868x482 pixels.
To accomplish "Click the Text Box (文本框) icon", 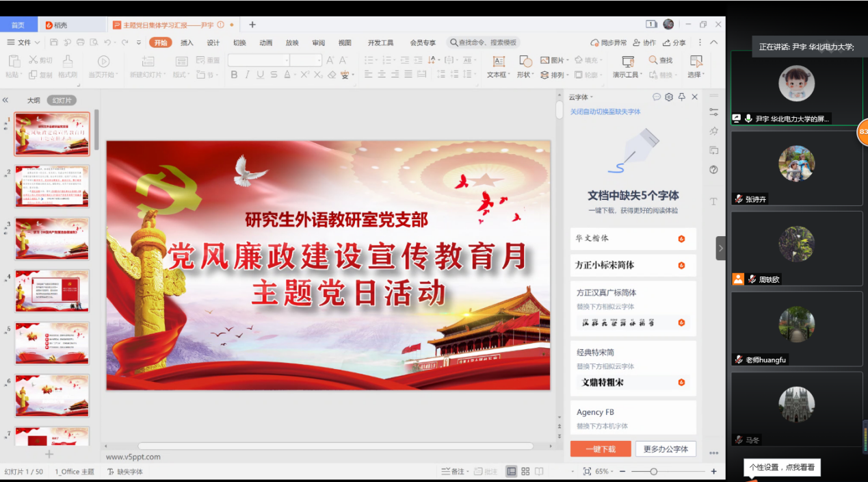I will [x=498, y=61].
